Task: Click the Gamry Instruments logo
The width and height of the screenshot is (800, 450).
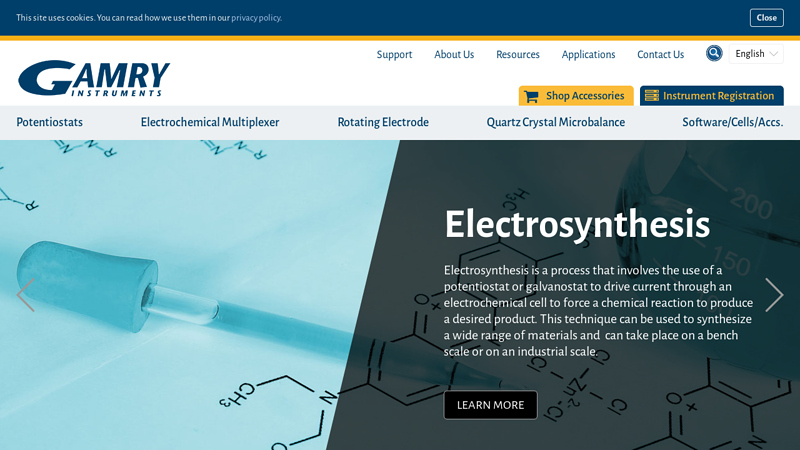Action: tap(94, 78)
